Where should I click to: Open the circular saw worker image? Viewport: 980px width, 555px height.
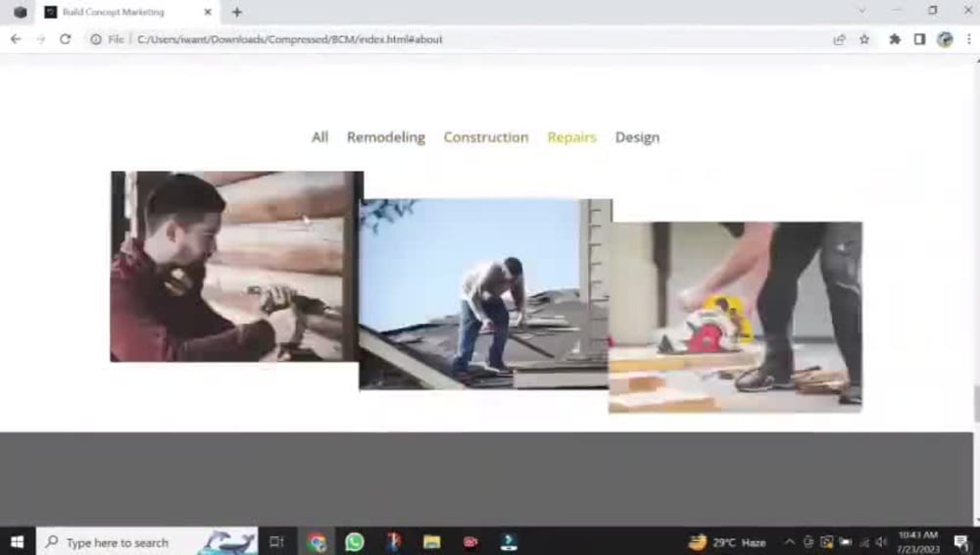[736, 318]
